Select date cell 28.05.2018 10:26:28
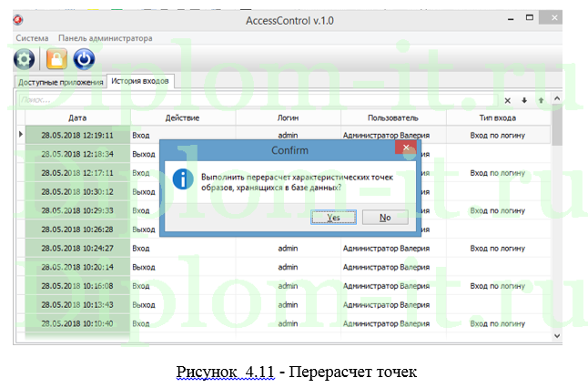Screen dimensions: 588x388 pos(77,230)
